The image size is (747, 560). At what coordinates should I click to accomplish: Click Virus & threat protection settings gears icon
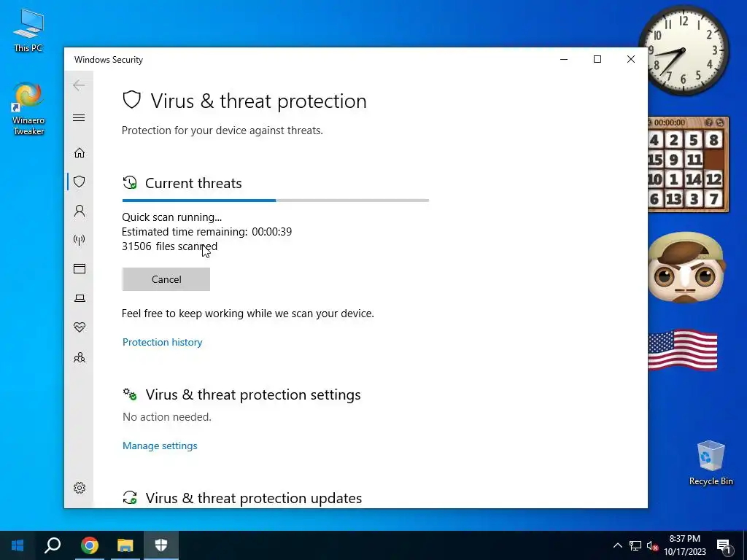coord(130,394)
